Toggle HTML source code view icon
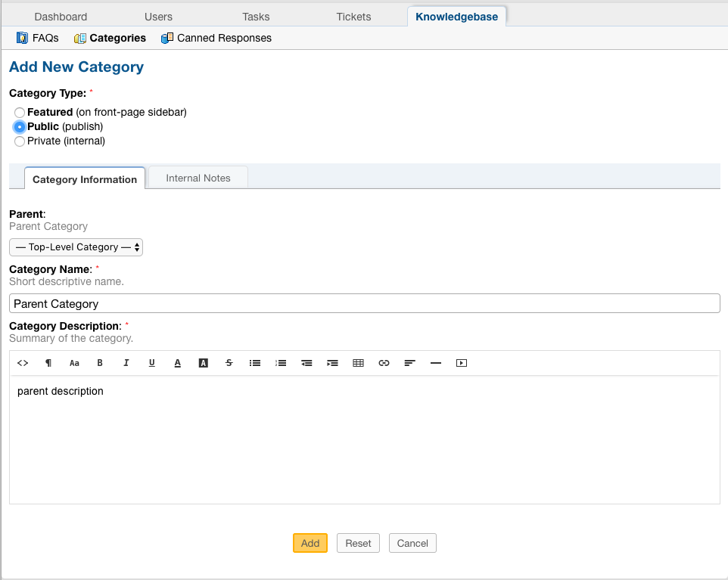 [23, 363]
